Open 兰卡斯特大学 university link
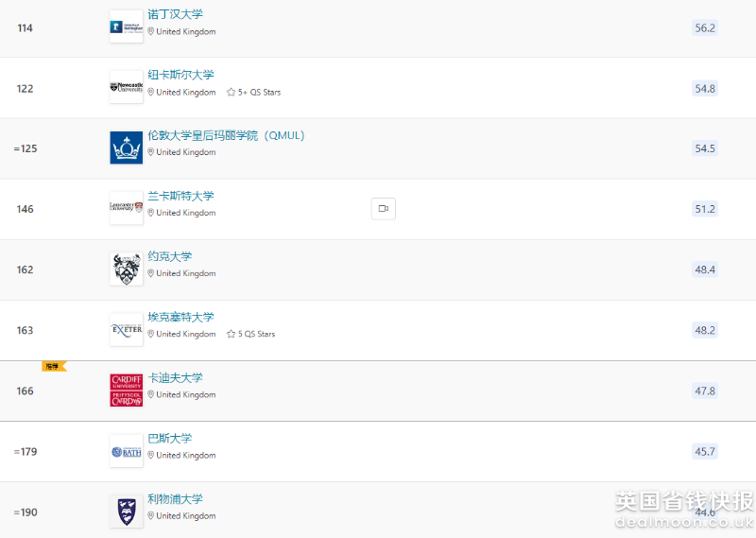The width and height of the screenshot is (756, 538). pyautogui.click(x=180, y=196)
